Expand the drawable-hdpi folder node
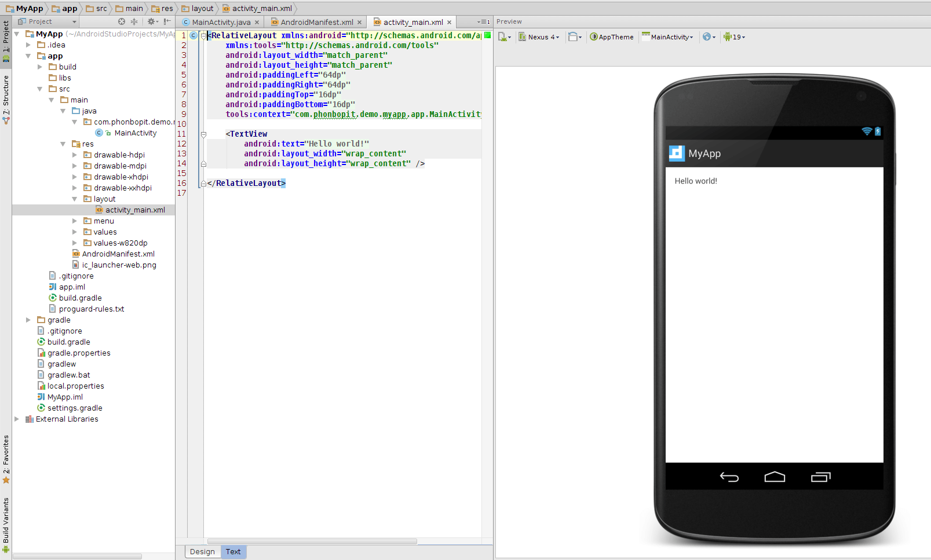Viewport: 931px width, 560px height. (x=75, y=155)
